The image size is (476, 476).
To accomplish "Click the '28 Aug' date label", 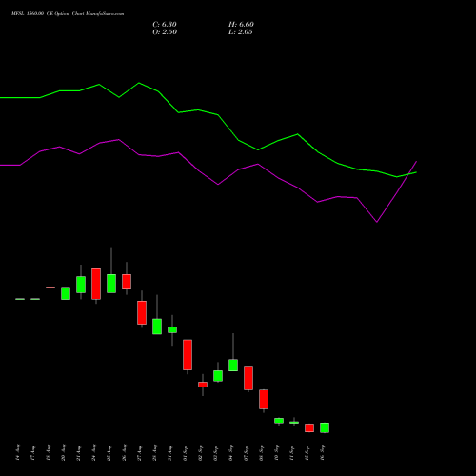I will coord(155,452).
